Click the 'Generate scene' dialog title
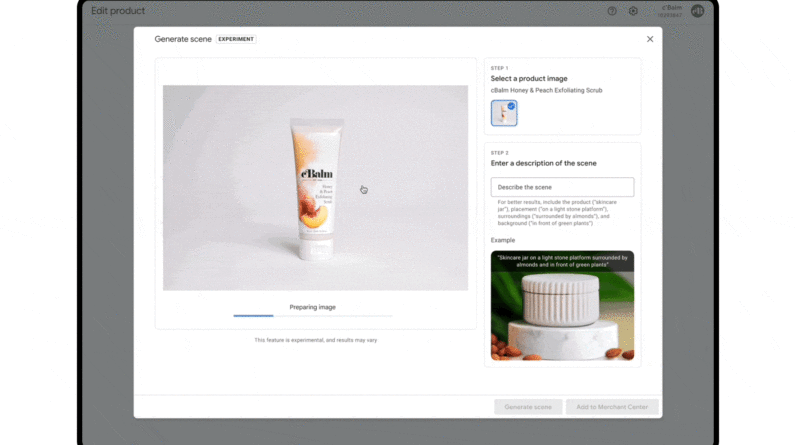This screenshot has width=796, height=445. tap(183, 39)
